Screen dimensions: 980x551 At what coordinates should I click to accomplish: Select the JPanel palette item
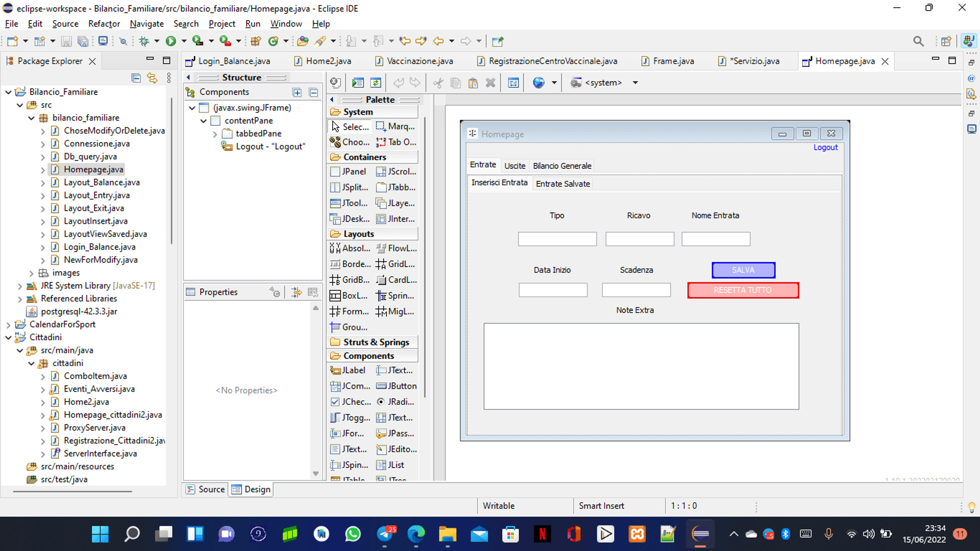coord(348,172)
